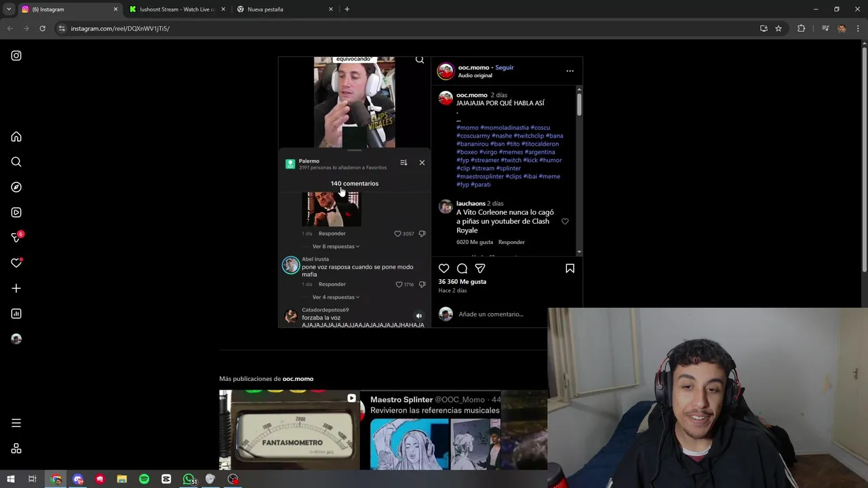This screenshot has width=868, height=488.
Task: Open File Explorer from the taskbar
Action: pos(122,479)
